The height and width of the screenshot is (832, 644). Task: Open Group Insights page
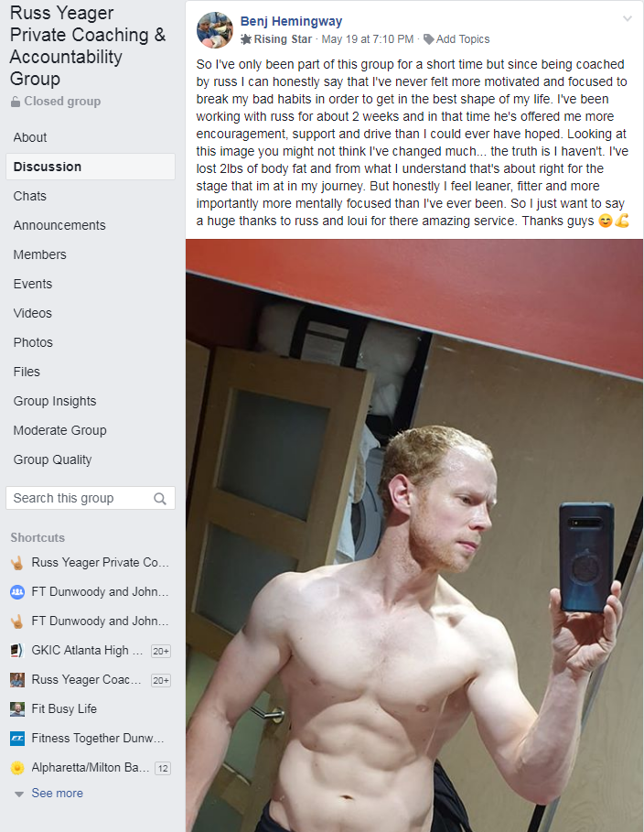[55, 401]
